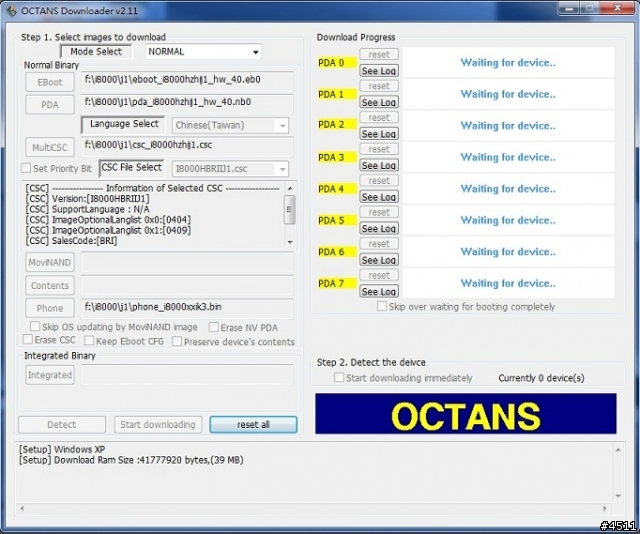Check Skip over waiting for booting completely

[382, 306]
